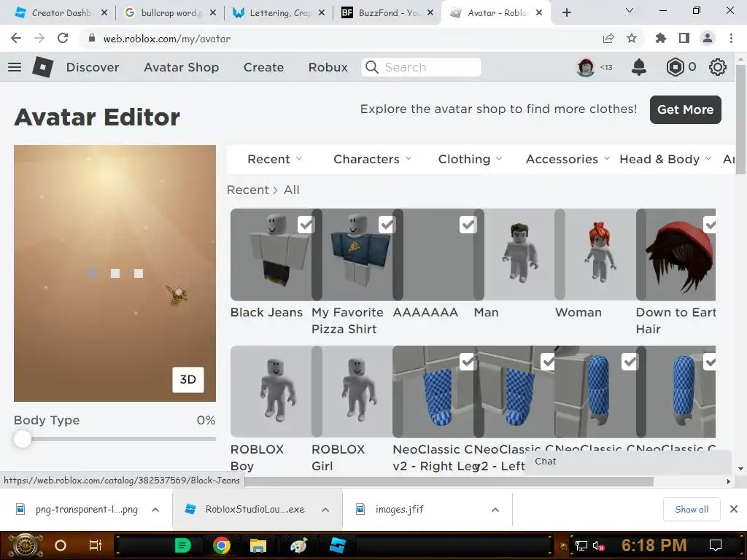
Task: Open the Roblox hamburger navigation menu
Action: coord(15,67)
